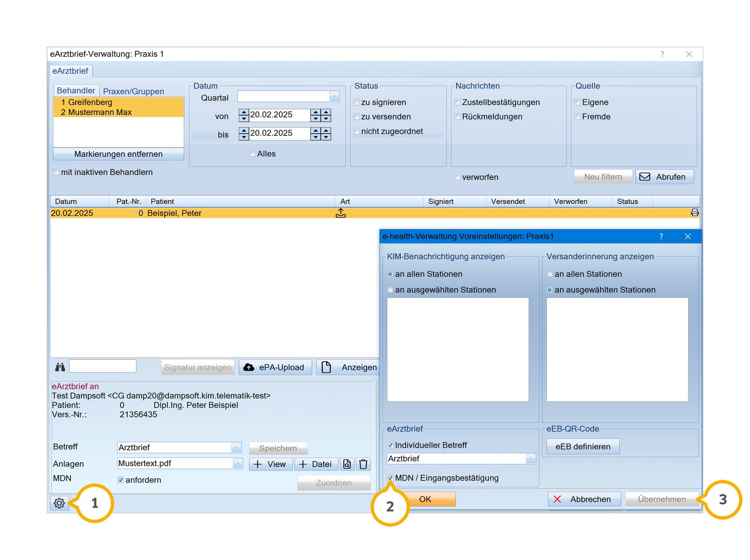Open help in eArztbrief-Verwaltung title bar

662,54
